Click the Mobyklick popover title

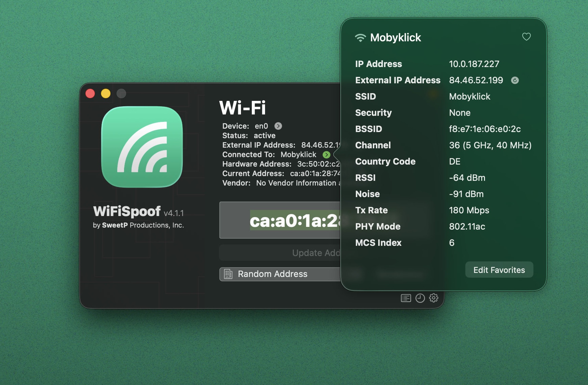pos(396,38)
